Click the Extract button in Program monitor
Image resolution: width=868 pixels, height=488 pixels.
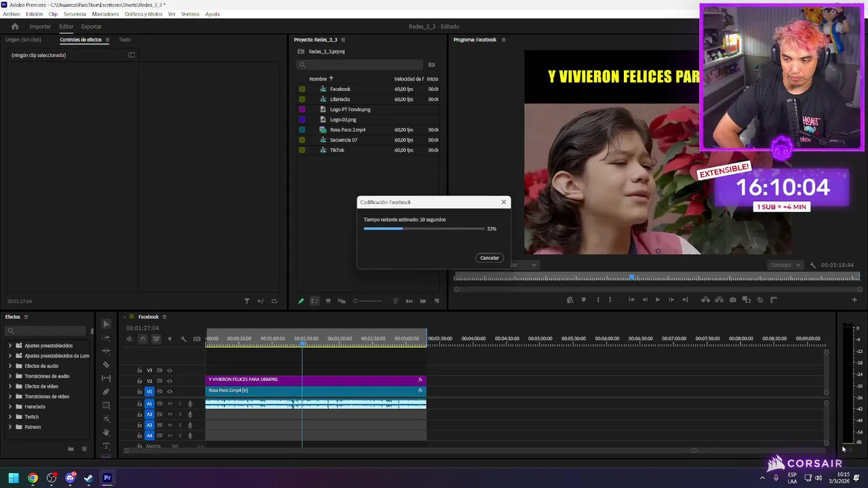tap(719, 300)
